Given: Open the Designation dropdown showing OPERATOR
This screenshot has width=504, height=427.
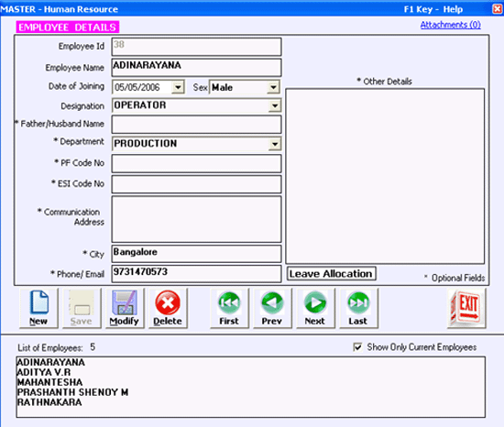Looking at the screenshot, I should click(x=275, y=105).
